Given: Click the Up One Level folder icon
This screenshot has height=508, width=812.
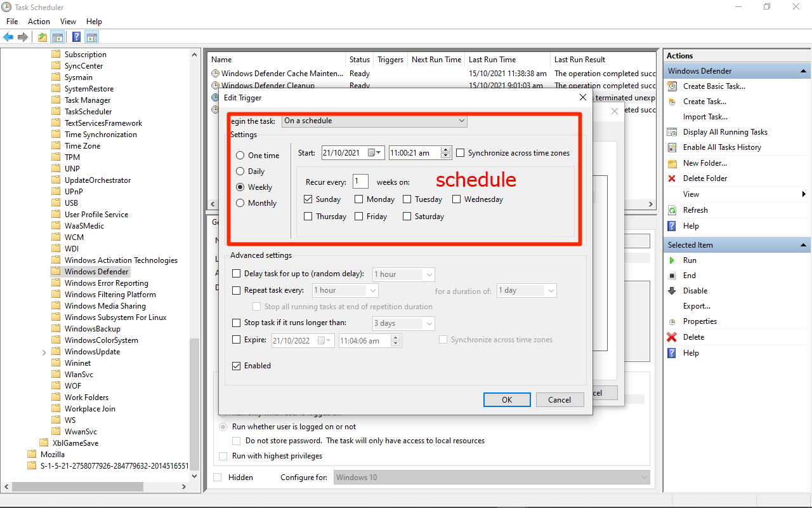Looking at the screenshot, I should (43, 37).
